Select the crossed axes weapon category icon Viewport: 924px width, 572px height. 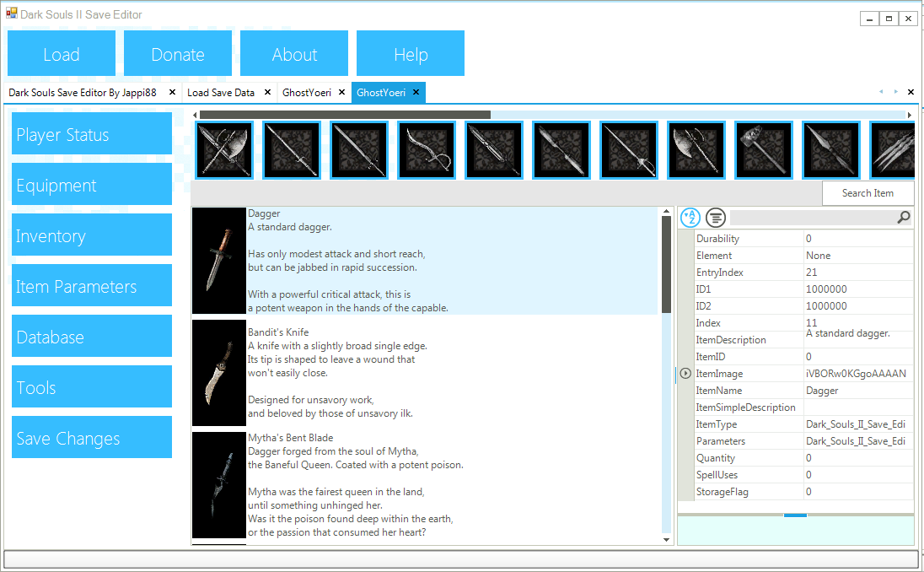coord(224,150)
